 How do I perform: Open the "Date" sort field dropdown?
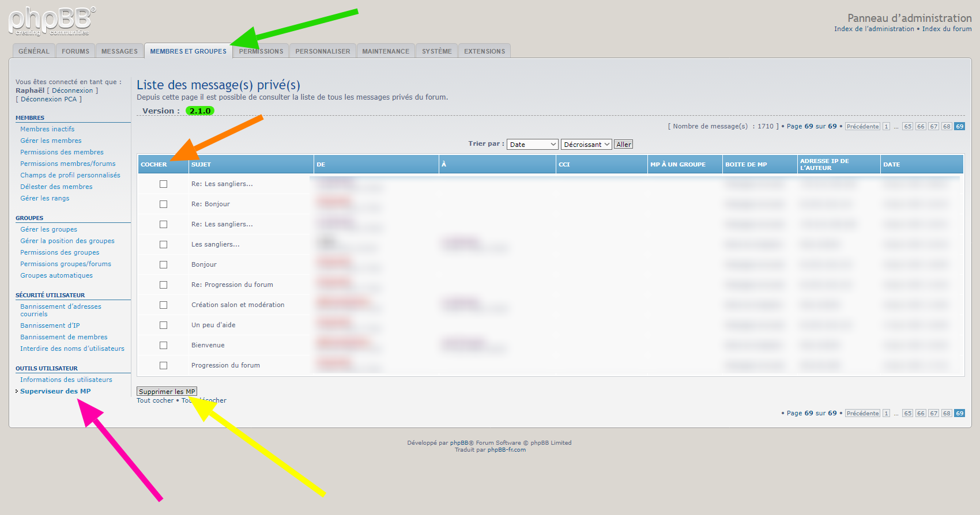coord(532,145)
